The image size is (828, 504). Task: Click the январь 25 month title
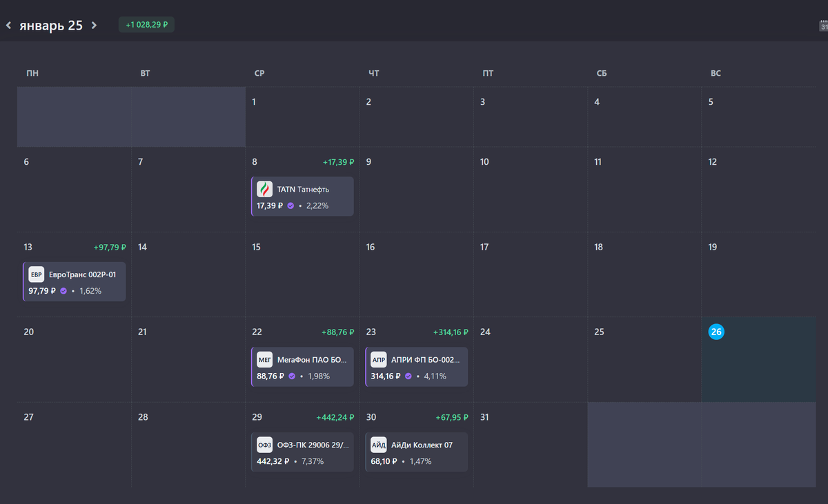pyautogui.click(x=51, y=26)
